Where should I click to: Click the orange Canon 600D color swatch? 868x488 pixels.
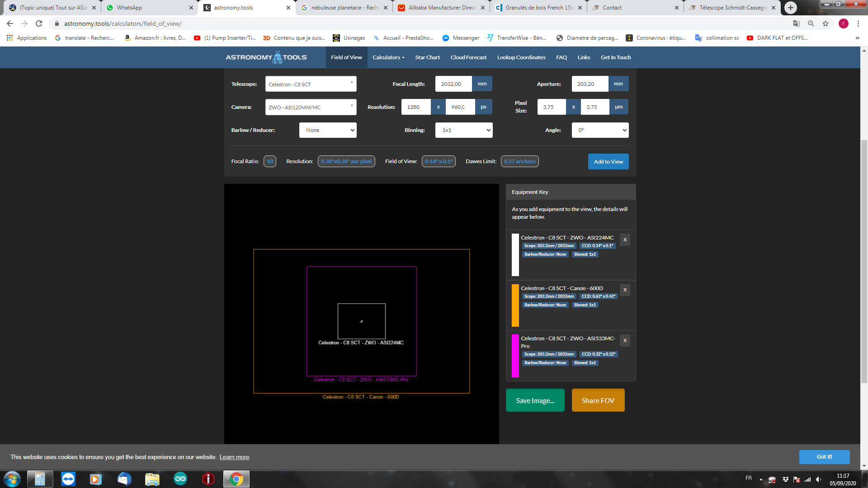tap(515, 305)
